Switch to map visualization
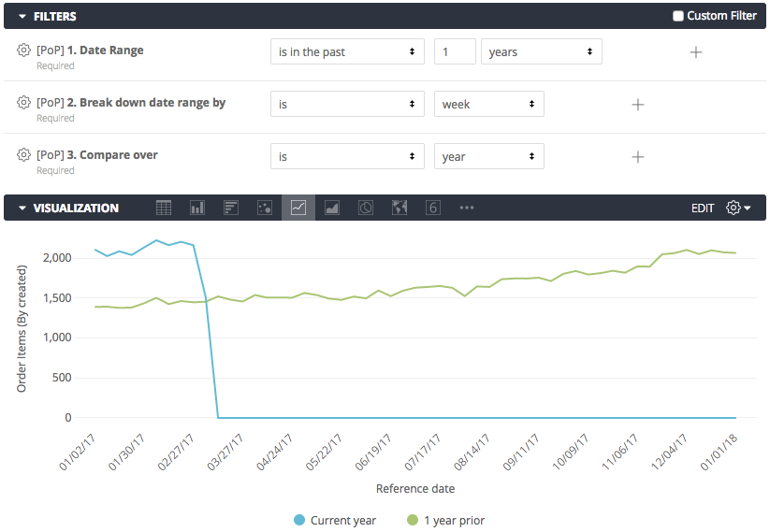Image resolution: width=770 pixels, height=532 pixels. tap(400, 208)
